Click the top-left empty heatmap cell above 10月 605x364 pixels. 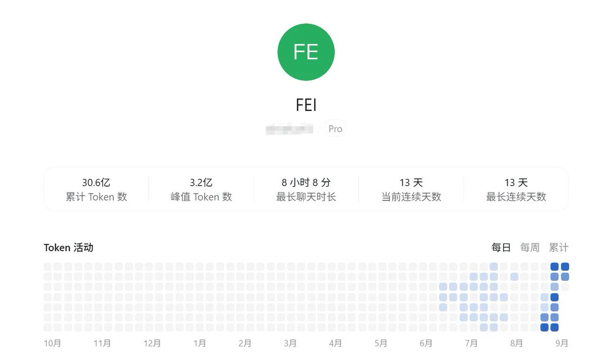coord(48,267)
